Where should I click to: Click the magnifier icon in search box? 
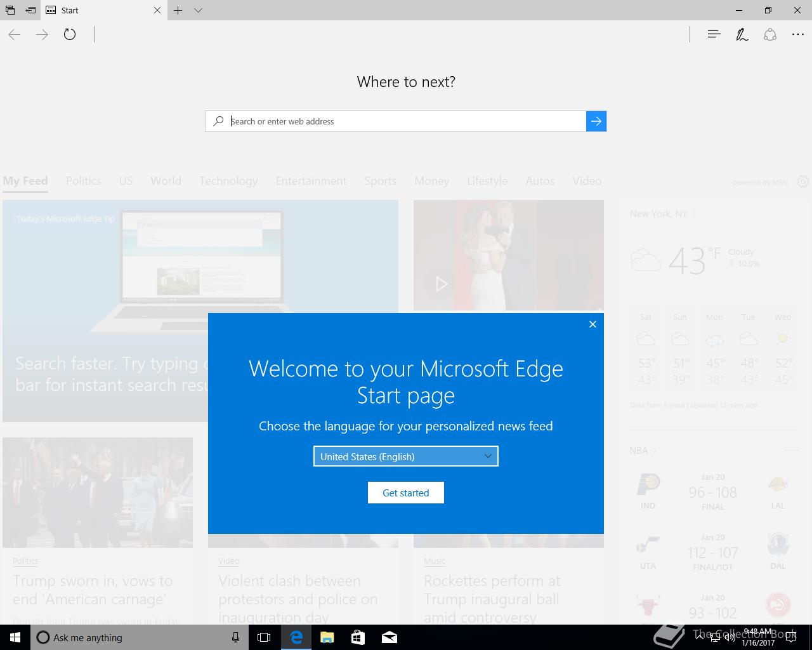pyautogui.click(x=218, y=121)
